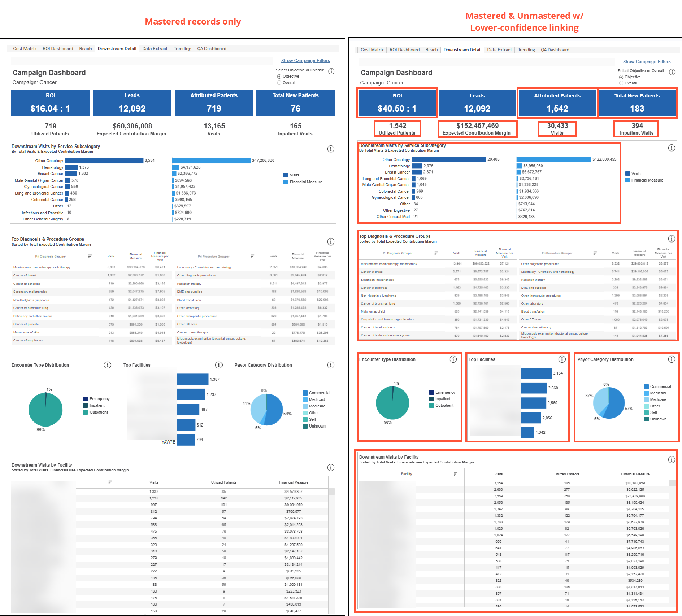Select the Overall radio button in left dashboard
Viewport: 682px width, 616px height.
(x=279, y=83)
